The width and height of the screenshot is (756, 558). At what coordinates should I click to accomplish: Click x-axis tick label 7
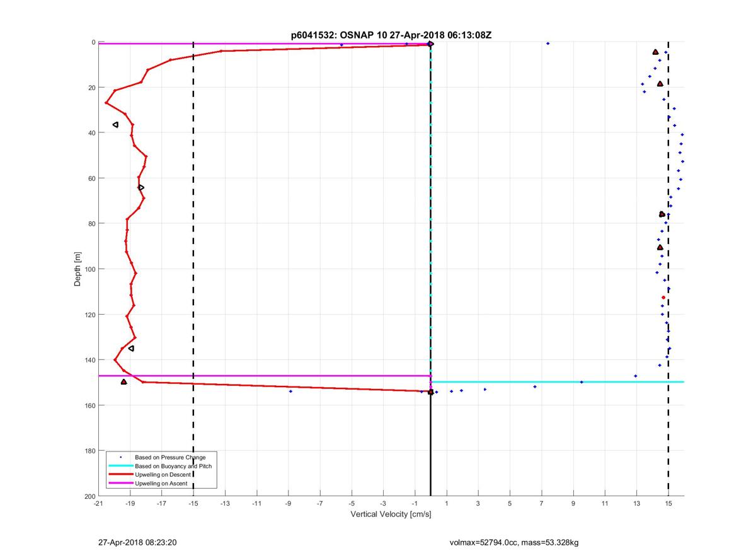coord(542,504)
